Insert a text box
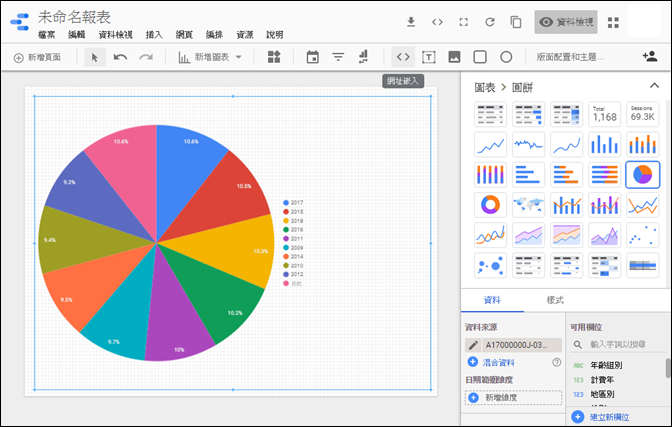The width and height of the screenshot is (672, 427). pyautogui.click(x=429, y=57)
